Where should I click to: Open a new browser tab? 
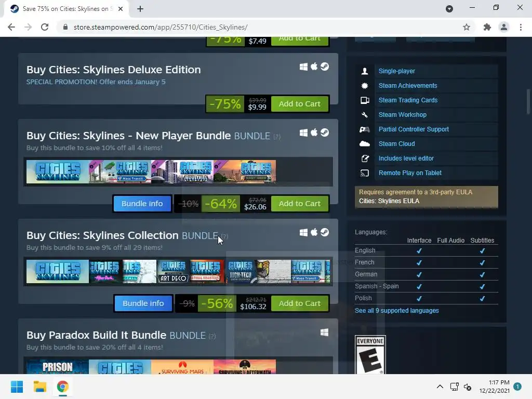pyautogui.click(x=140, y=9)
